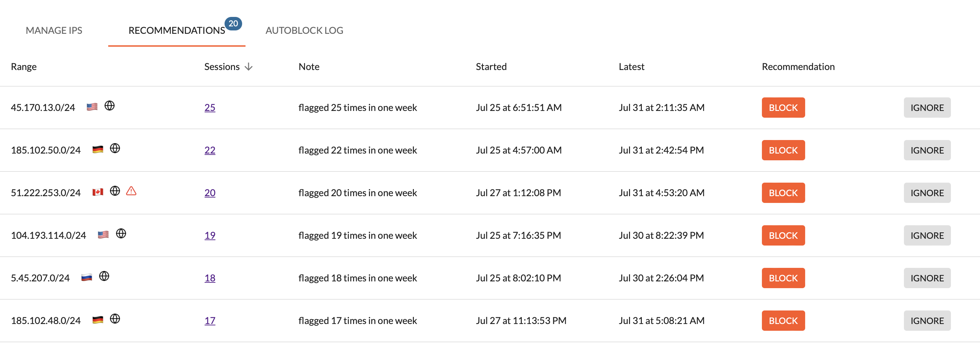Click the globe icon next to 5.45.207.0/24

[104, 276]
